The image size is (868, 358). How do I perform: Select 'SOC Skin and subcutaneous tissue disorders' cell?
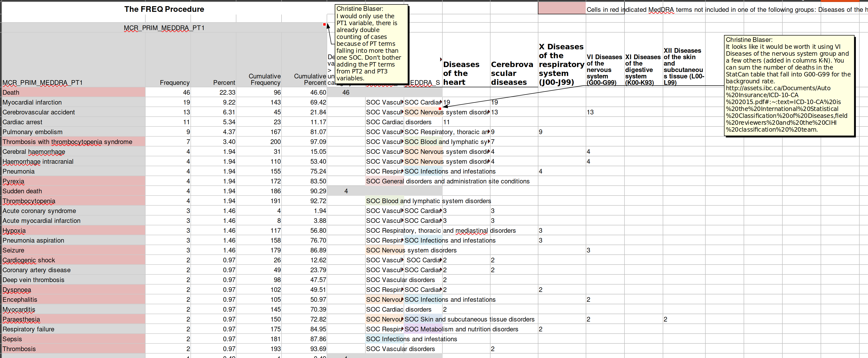469,319
